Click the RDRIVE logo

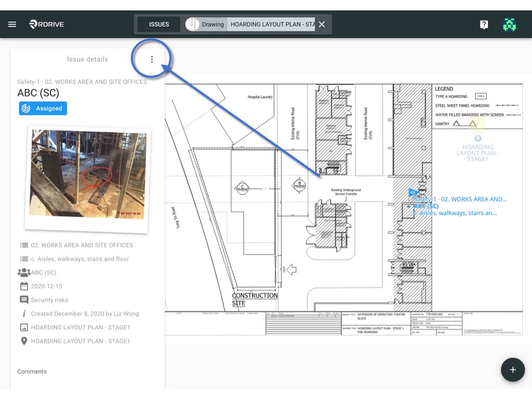click(46, 24)
